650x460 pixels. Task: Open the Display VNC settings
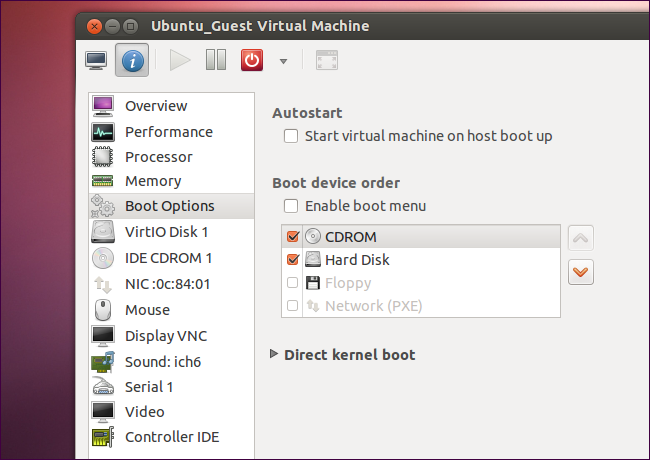(x=165, y=336)
